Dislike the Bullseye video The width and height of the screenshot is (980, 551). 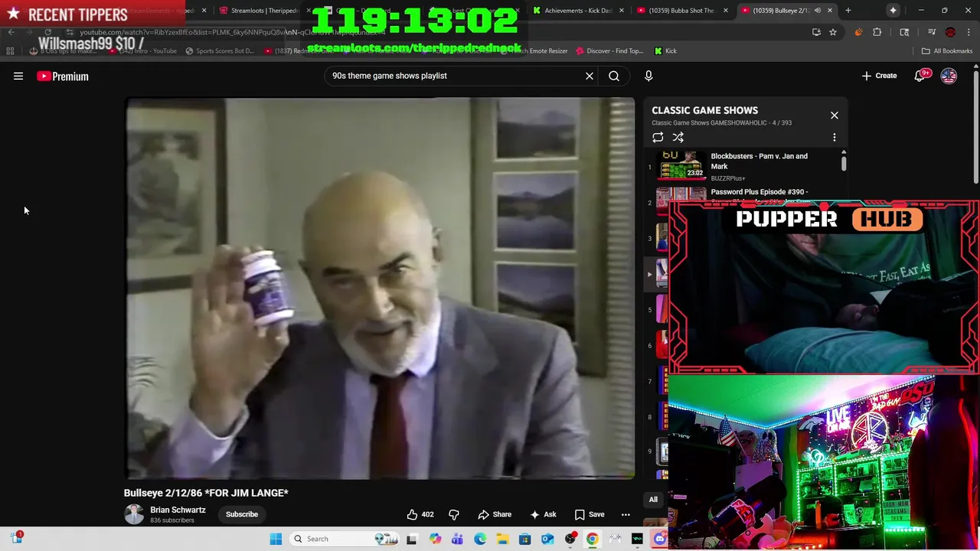[454, 514]
